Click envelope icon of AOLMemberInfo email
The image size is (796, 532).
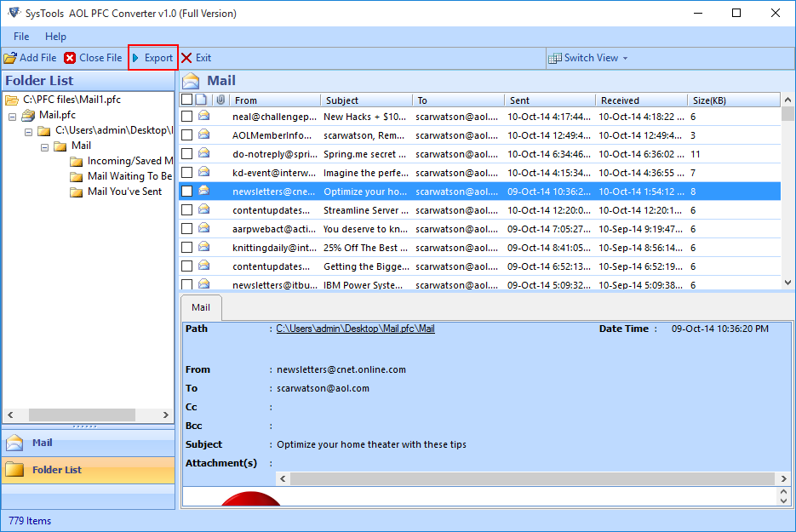click(204, 134)
